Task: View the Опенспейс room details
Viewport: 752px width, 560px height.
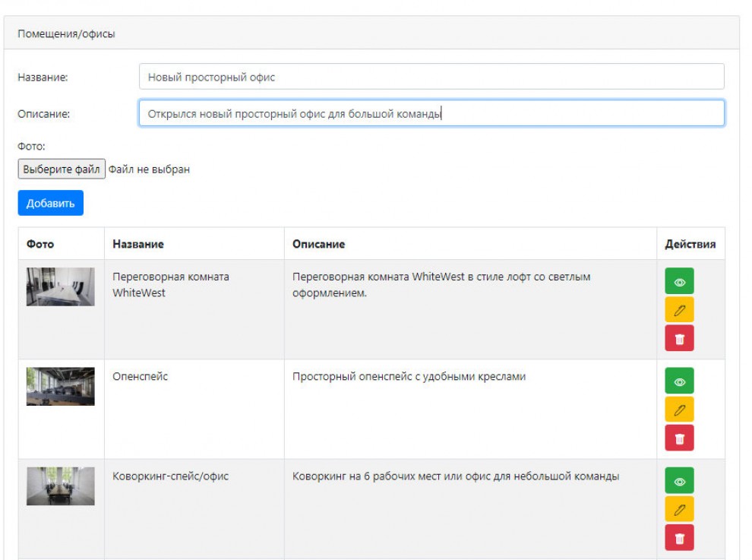Action: pos(679,381)
